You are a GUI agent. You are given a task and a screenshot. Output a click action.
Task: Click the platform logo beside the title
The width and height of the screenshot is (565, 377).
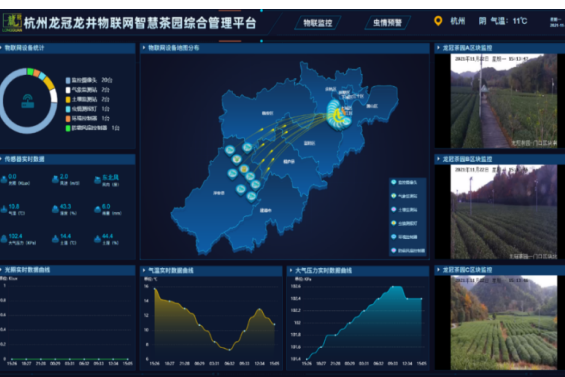12,23
